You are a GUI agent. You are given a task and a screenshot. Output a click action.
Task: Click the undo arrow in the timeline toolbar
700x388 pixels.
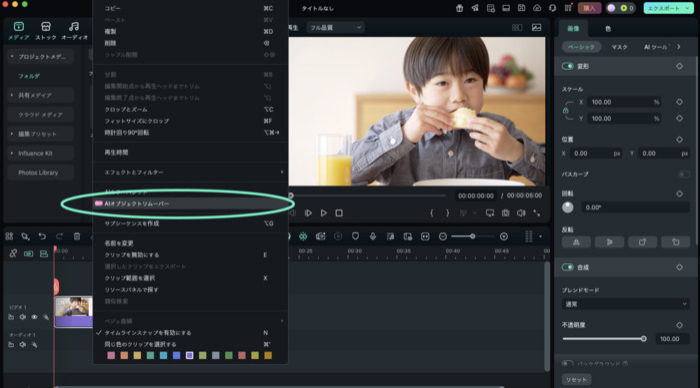tap(42, 236)
